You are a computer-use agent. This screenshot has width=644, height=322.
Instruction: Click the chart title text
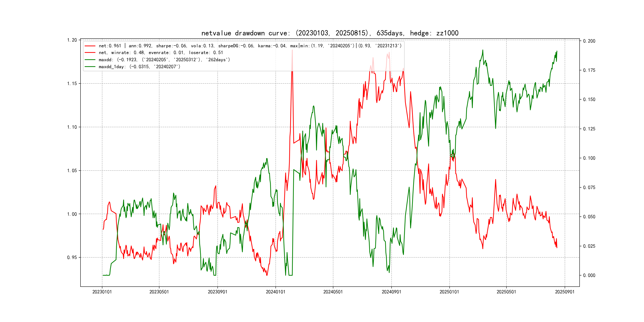(x=330, y=33)
